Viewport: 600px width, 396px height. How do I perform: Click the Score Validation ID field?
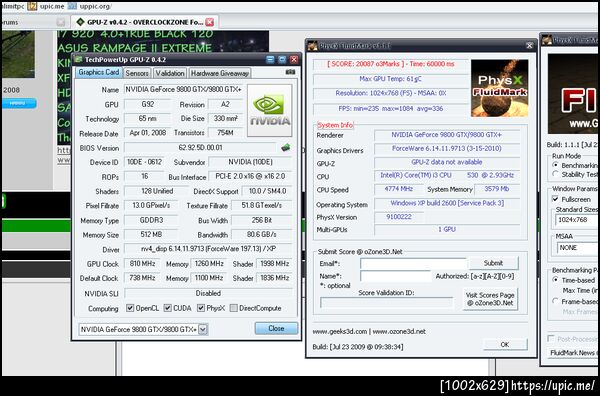pos(387,302)
